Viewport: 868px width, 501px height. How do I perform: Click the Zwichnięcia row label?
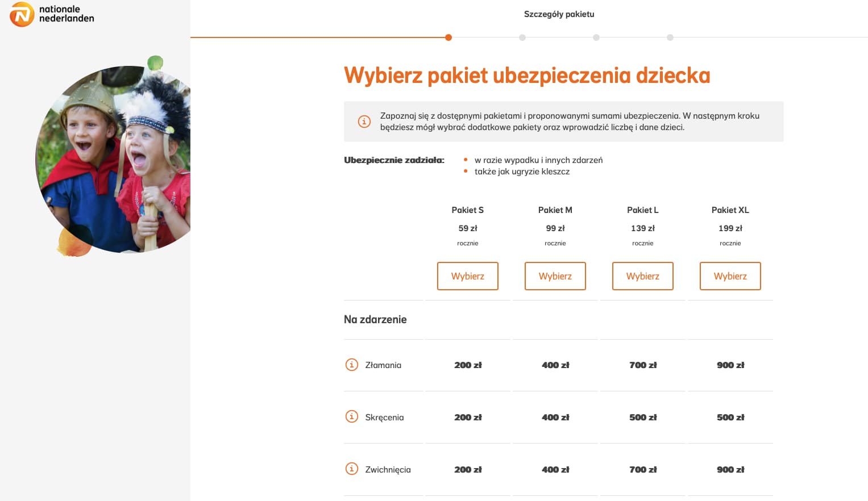point(388,470)
